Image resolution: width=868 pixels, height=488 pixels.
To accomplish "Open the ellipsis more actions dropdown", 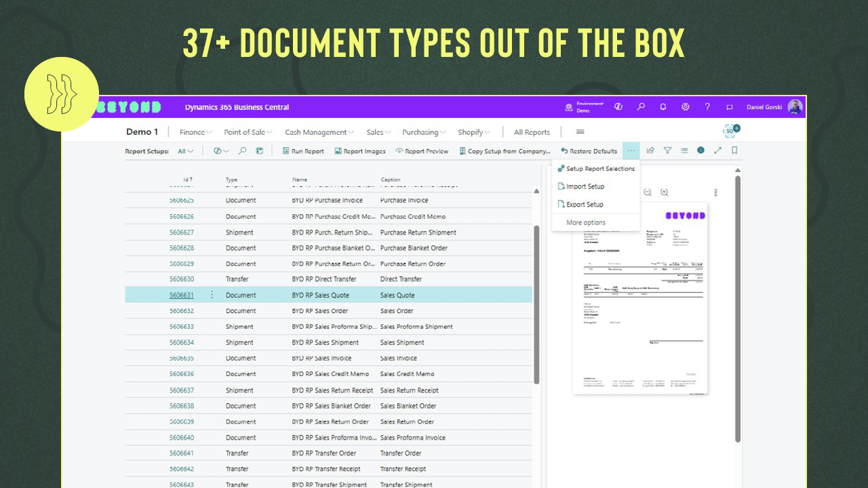I will pos(631,150).
